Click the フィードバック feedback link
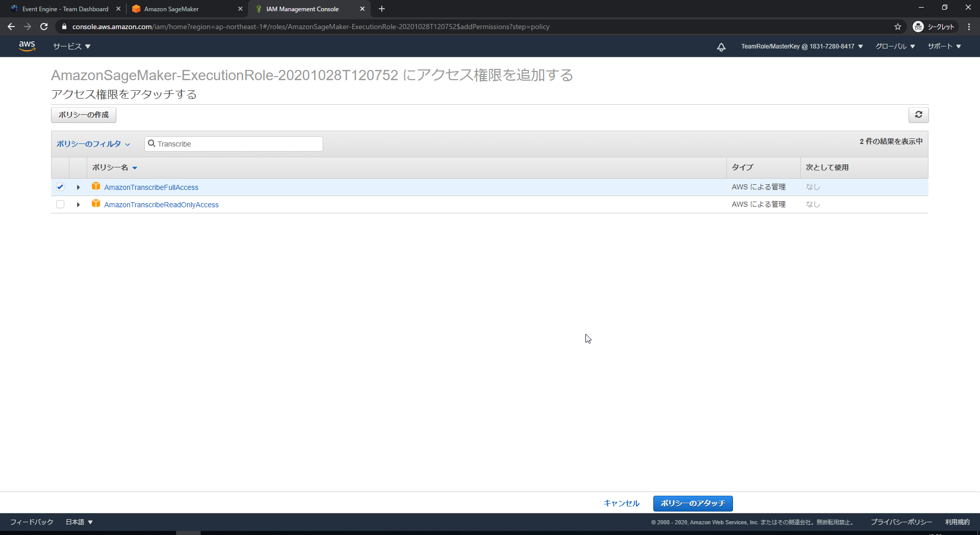This screenshot has width=980, height=535. [x=32, y=522]
